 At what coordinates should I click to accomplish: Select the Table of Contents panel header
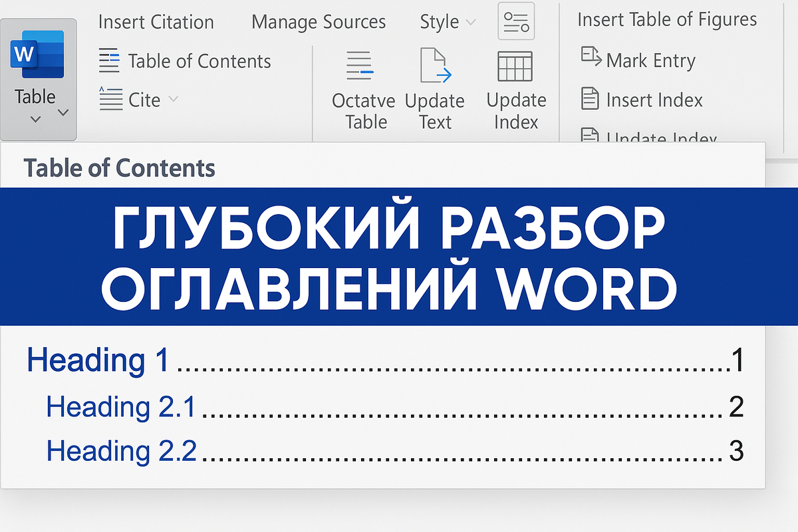tap(120, 168)
